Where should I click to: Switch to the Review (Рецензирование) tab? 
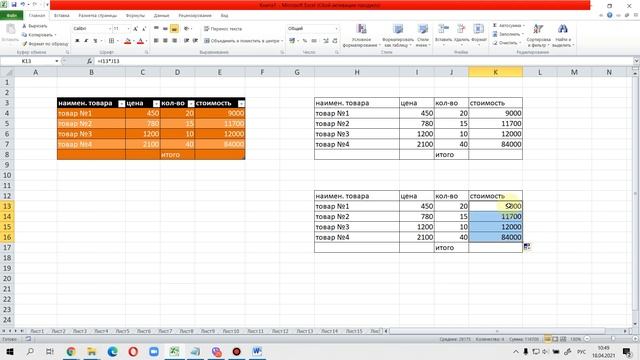point(195,16)
